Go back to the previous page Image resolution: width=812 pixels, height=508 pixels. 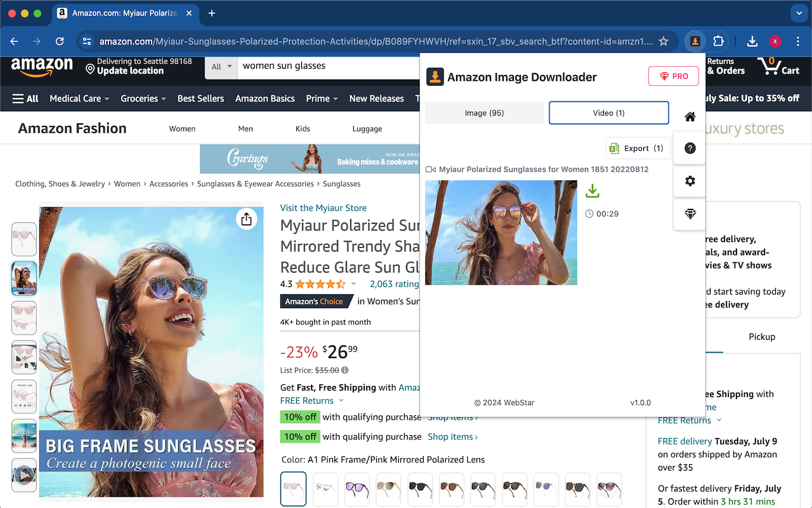pyautogui.click(x=14, y=41)
